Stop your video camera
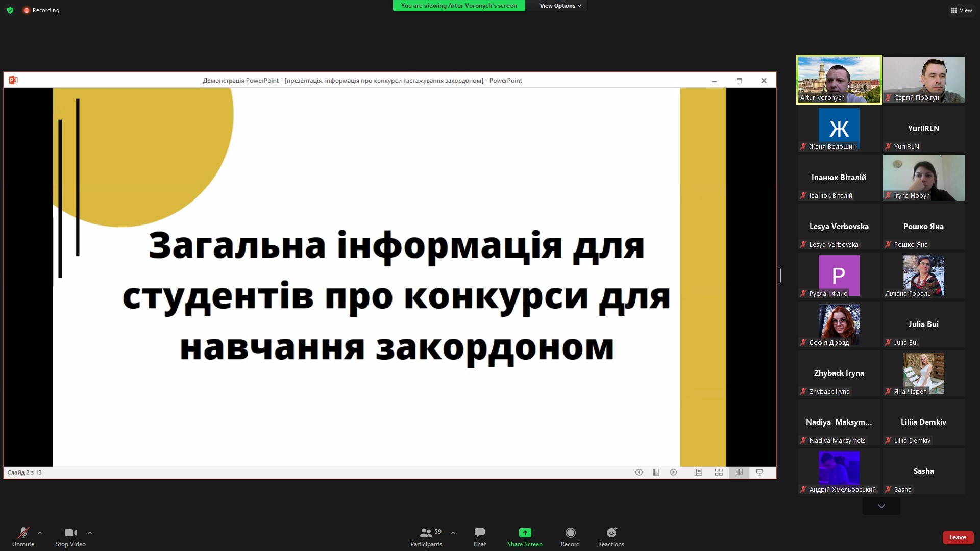The width and height of the screenshot is (980, 551). [x=70, y=537]
